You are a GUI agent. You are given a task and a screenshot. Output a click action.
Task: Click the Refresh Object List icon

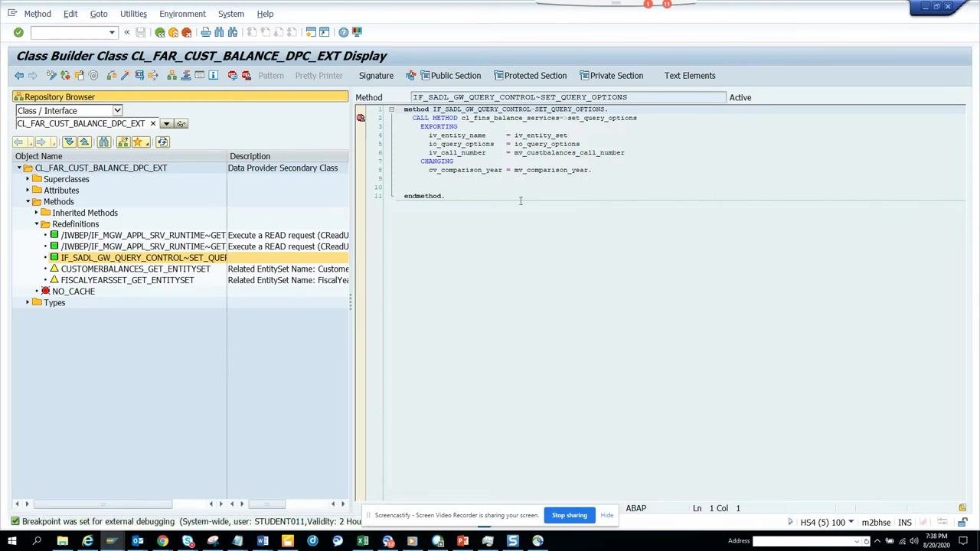162,142
